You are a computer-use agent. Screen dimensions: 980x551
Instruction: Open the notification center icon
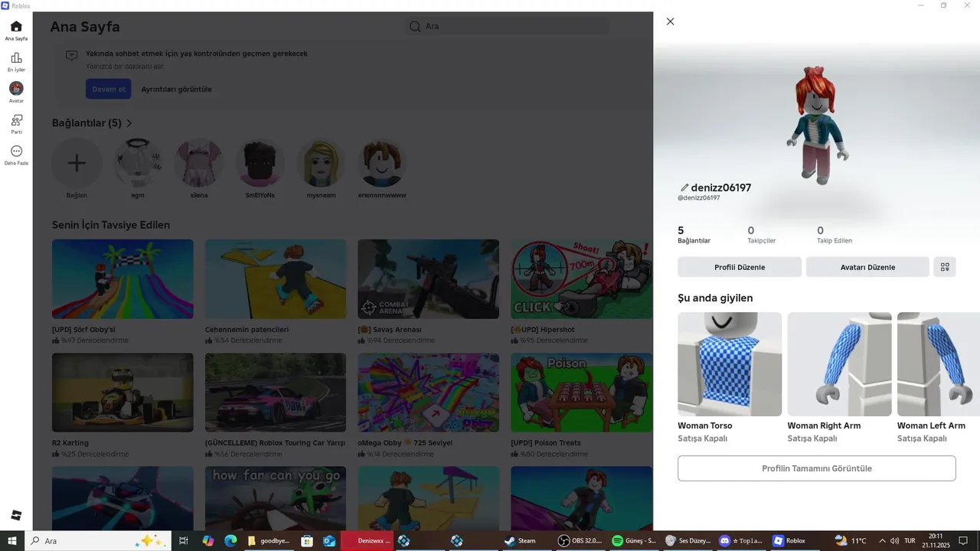click(964, 541)
